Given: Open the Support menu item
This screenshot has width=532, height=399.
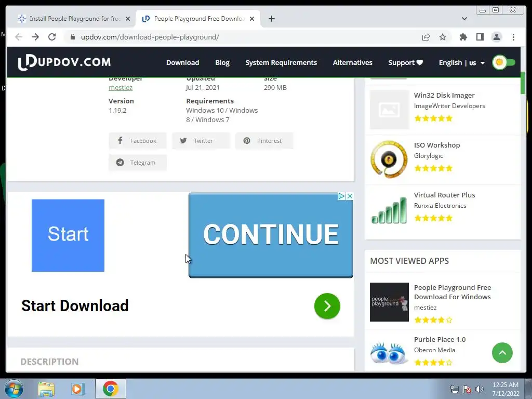Looking at the screenshot, I should 405,63.
